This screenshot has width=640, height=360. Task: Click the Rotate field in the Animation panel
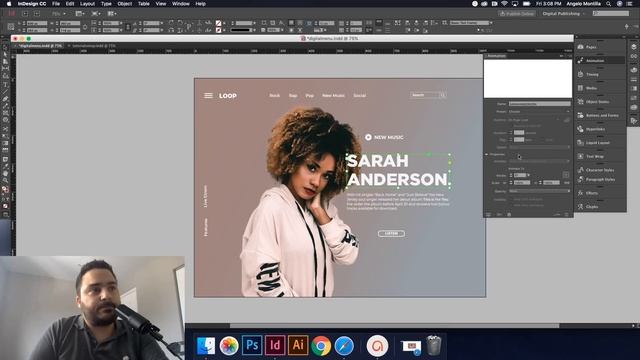521,175
